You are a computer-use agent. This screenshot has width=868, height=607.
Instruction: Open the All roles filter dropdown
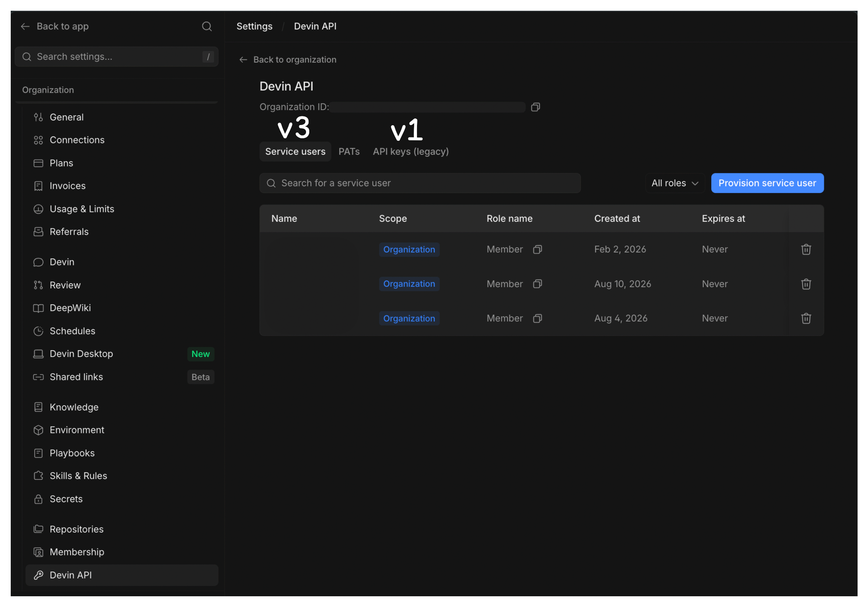tap(675, 183)
